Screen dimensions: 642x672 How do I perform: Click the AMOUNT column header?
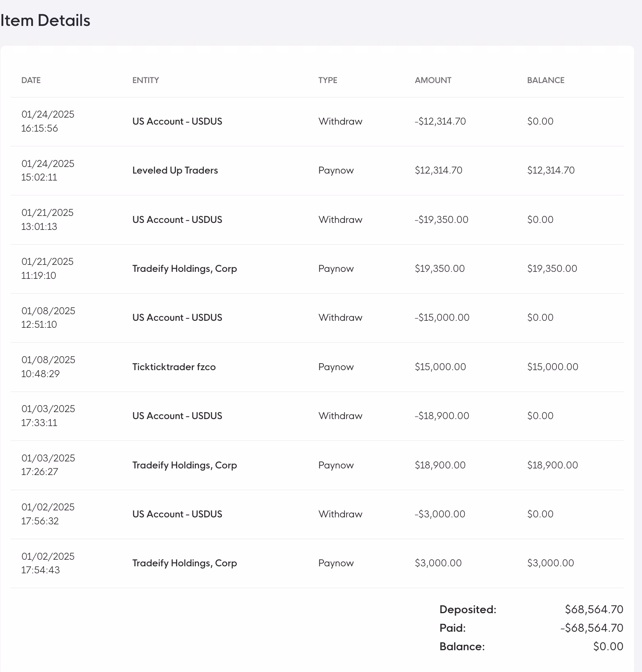(433, 80)
